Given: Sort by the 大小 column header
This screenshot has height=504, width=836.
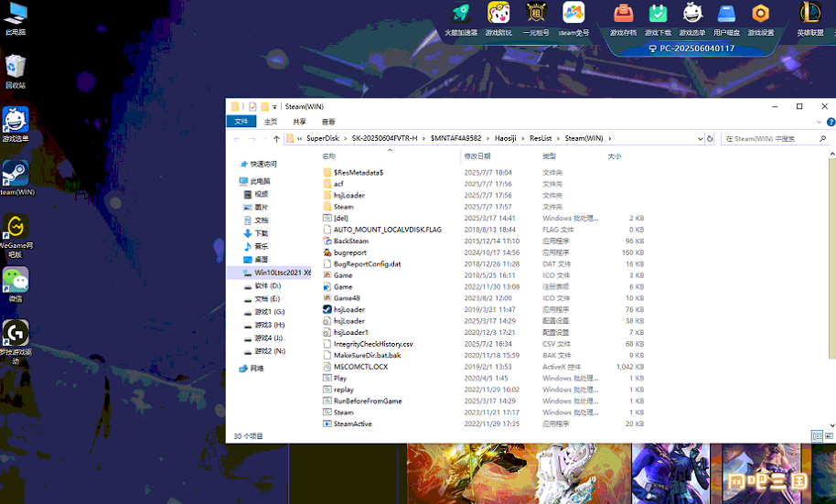Looking at the screenshot, I should (x=615, y=156).
